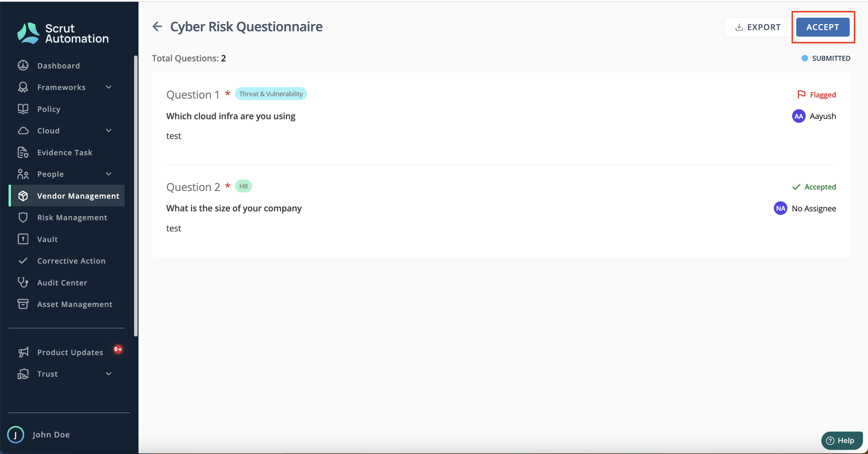
Task: Click the Policy open-book icon
Action: coord(23,109)
